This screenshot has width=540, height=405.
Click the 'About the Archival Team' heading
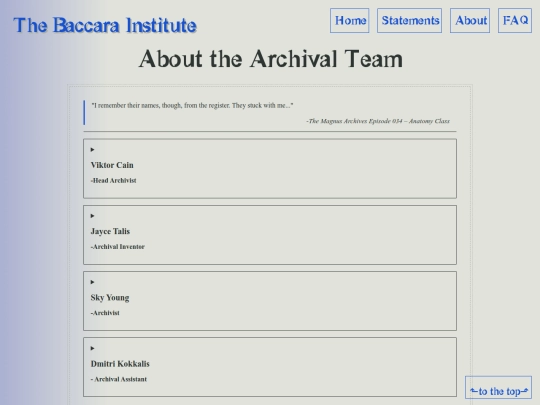(271, 59)
